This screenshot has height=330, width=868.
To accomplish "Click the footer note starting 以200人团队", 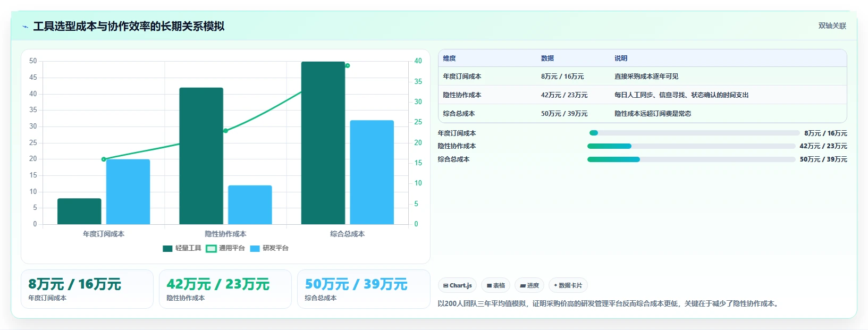I will coord(610,304).
